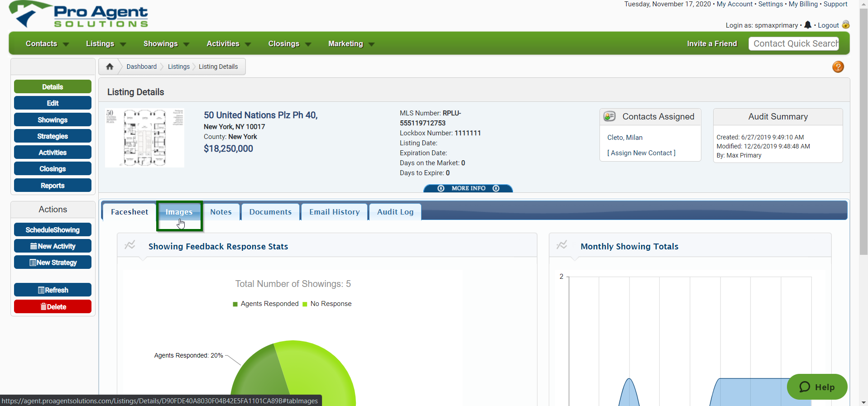
Task: Click the ScheduleShowing action button
Action: (x=53, y=229)
